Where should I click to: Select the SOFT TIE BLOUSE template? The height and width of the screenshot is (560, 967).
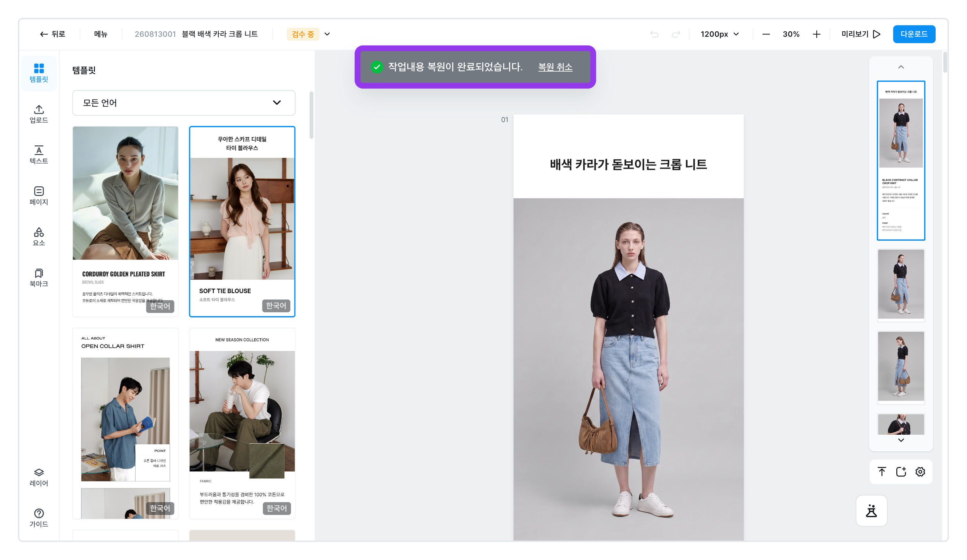(242, 222)
